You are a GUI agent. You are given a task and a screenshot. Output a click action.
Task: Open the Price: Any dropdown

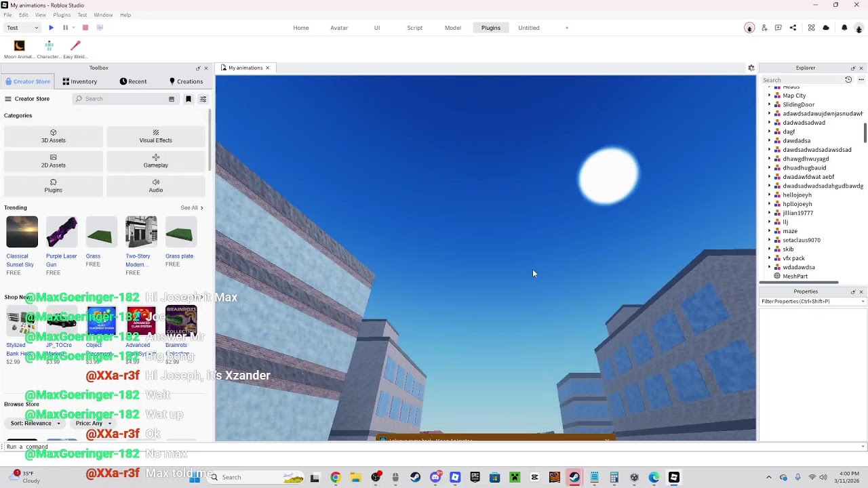(x=94, y=423)
